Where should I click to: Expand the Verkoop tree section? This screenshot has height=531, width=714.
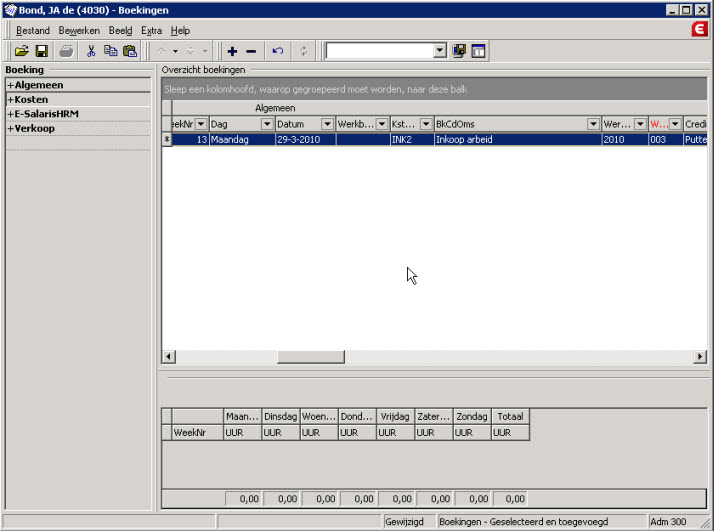pyautogui.click(x=11, y=128)
